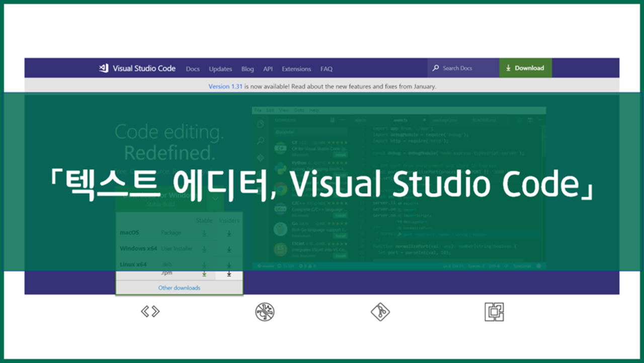Download the Insiders .rpm package
644x363 pixels.
(229, 274)
